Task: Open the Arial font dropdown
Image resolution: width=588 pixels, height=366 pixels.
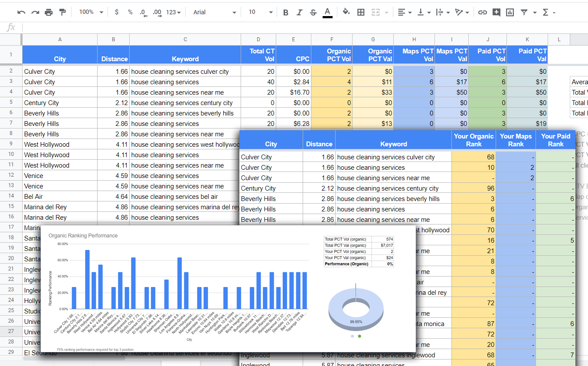Action: click(x=215, y=12)
